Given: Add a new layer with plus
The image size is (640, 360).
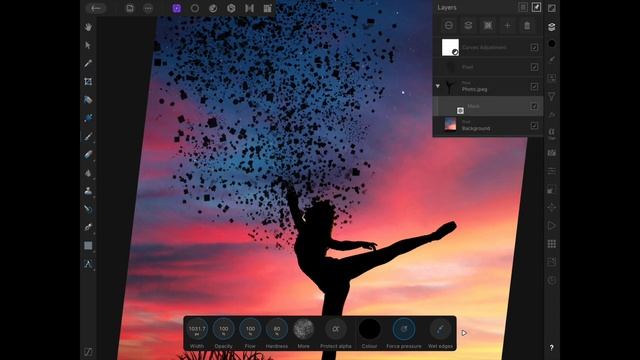Looking at the screenshot, I should click(507, 25).
